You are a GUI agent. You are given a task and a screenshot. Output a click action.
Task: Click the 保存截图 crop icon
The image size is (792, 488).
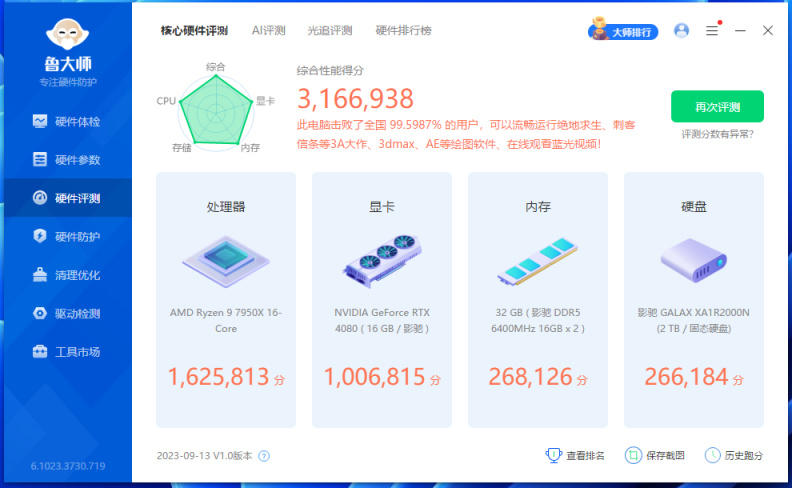(633, 455)
